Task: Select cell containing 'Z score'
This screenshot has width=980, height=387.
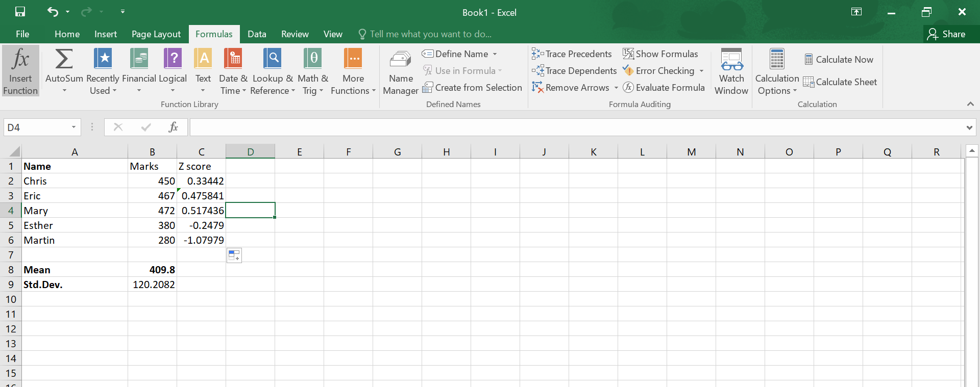Action: tap(201, 166)
